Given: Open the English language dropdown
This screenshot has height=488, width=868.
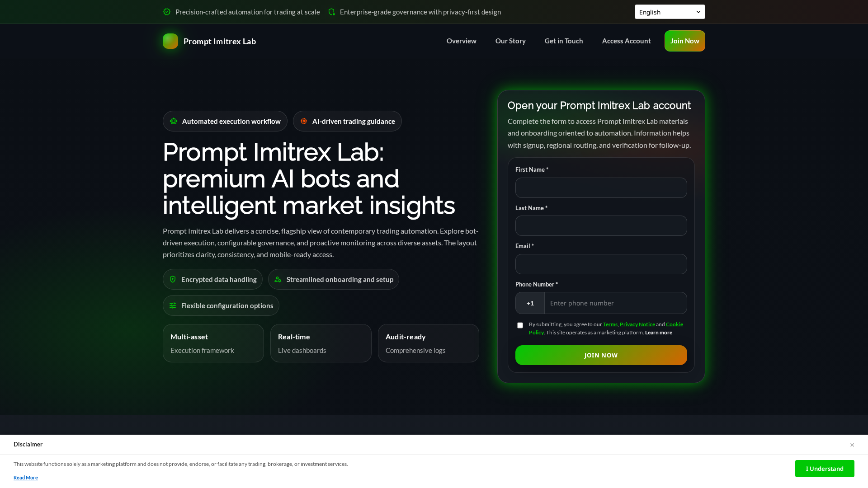Looking at the screenshot, I should (670, 12).
